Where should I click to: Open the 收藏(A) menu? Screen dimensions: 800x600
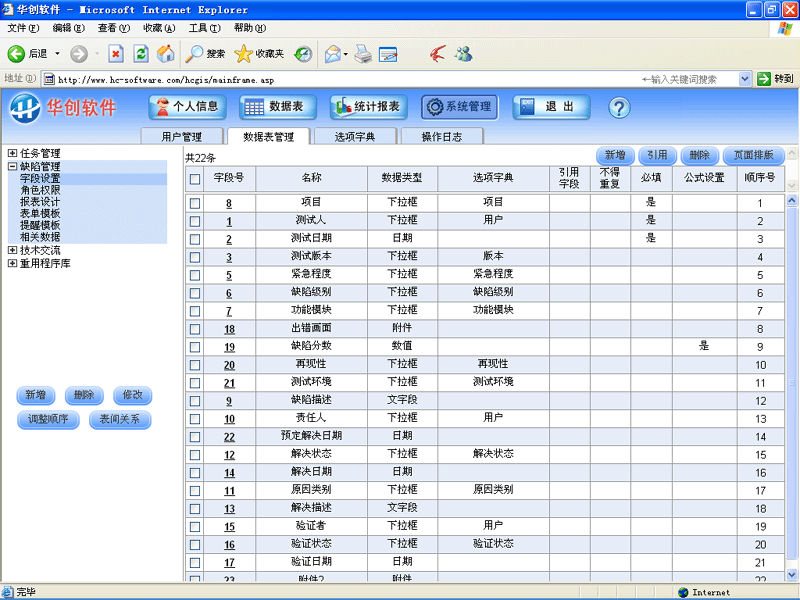pyautogui.click(x=159, y=28)
